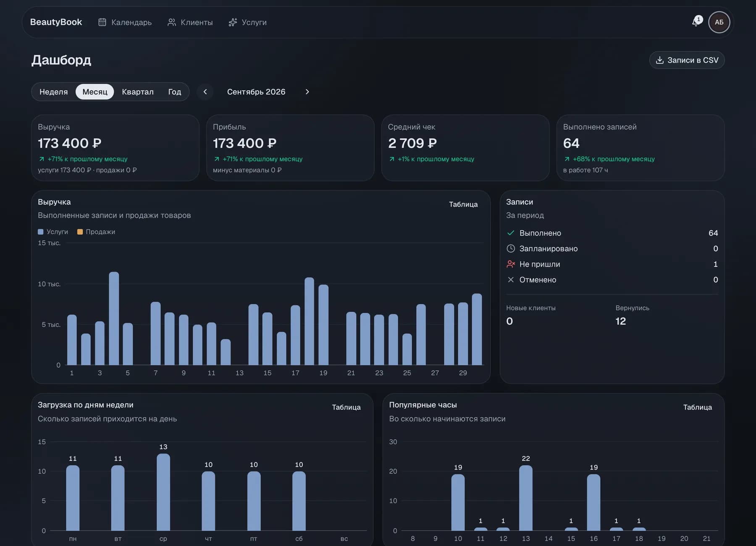Select the Месяц period tab
The width and height of the screenshot is (756, 546).
[95, 92]
